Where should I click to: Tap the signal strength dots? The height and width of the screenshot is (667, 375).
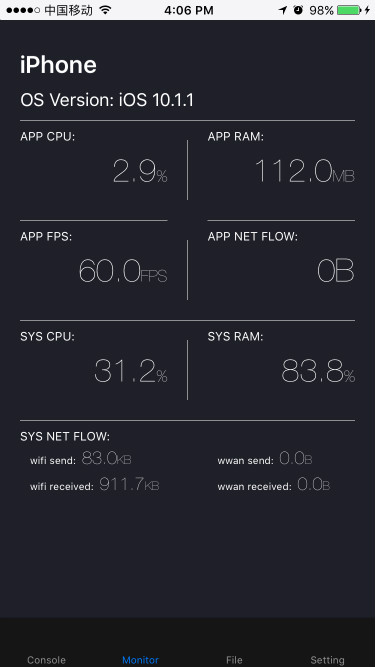pos(23,10)
